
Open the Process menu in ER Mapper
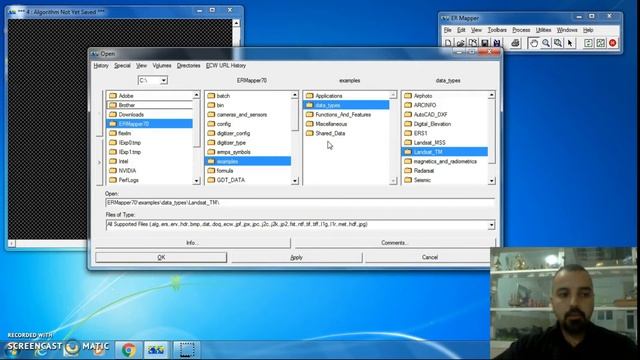tap(521, 30)
